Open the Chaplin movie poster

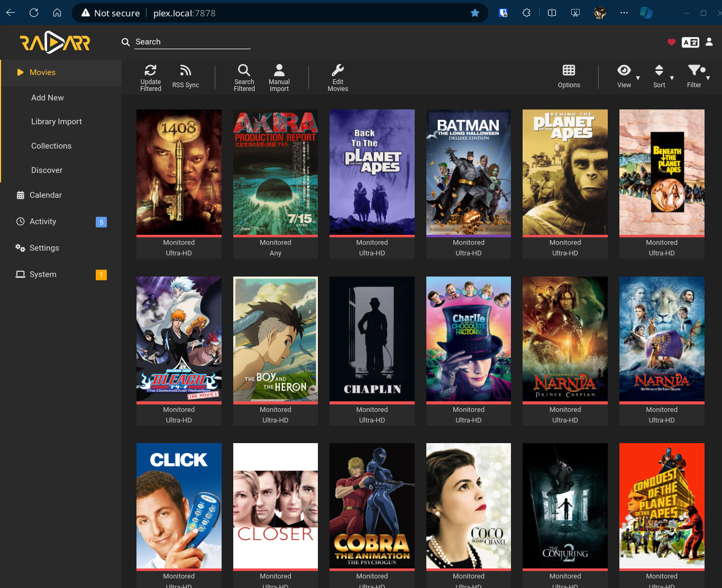(x=372, y=339)
